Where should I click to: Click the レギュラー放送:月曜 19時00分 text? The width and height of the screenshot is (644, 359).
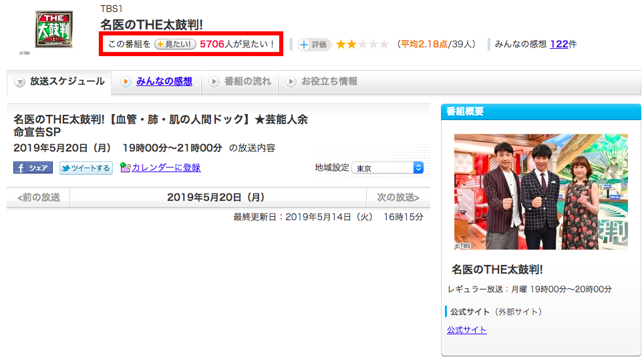coord(529,289)
